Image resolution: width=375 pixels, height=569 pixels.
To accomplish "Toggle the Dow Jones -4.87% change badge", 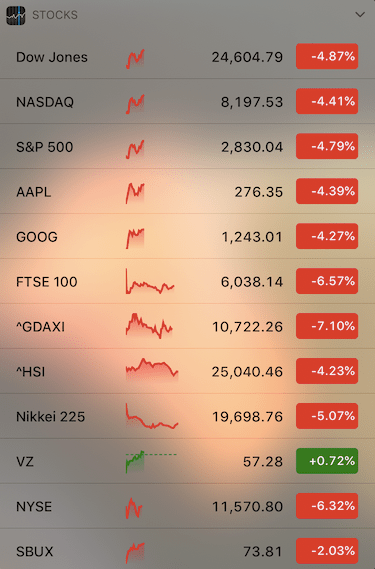I will coord(327,56).
